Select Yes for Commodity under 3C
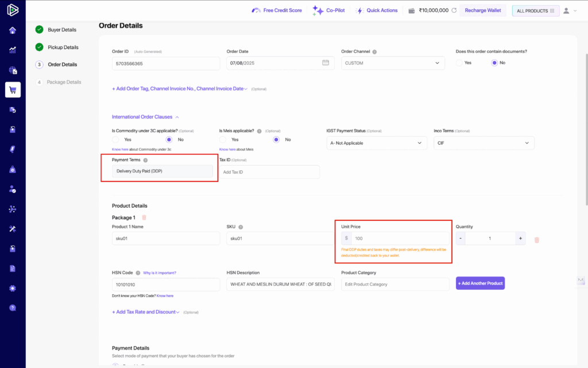The width and height of the screenshot is (588, 368). (115, 139)
